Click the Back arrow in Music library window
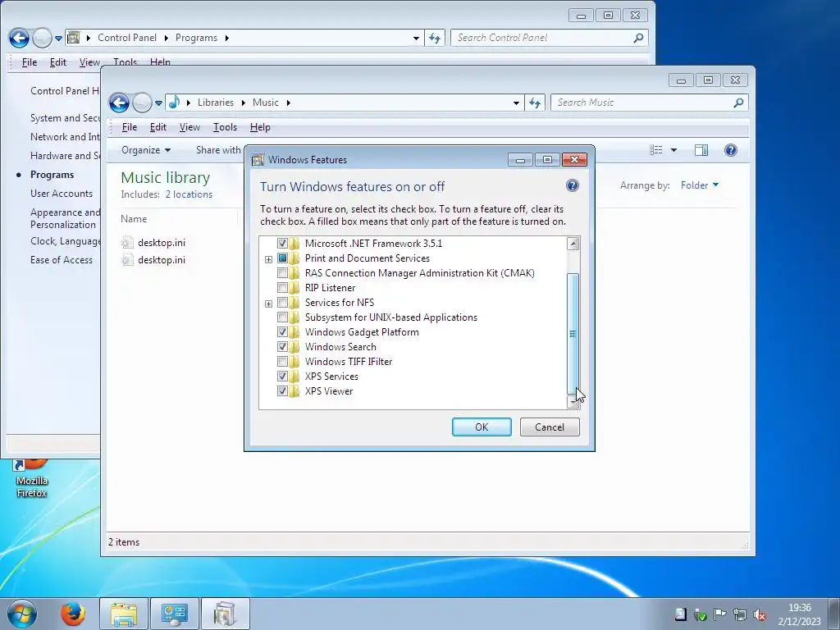This screenshot has width=840, height=630. click(x=119, y=103)
